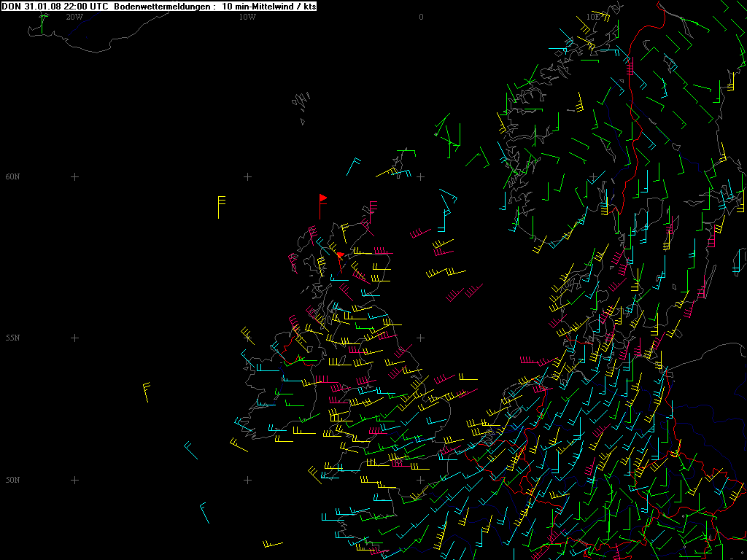Click the lone yellow wind barb in the Atlantic west of Ireland
This screenshot has height=560, width=747.
147,392
